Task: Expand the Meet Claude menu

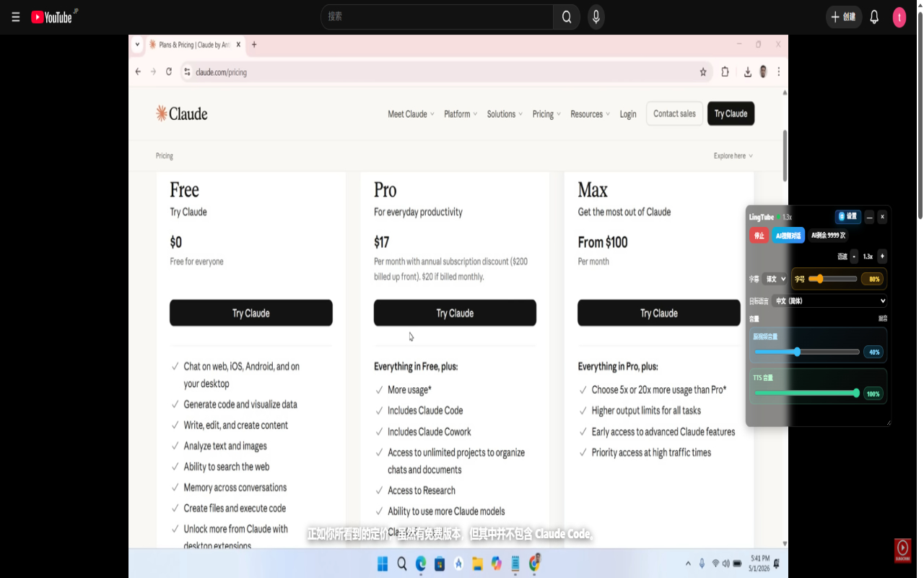Action: 411,114
